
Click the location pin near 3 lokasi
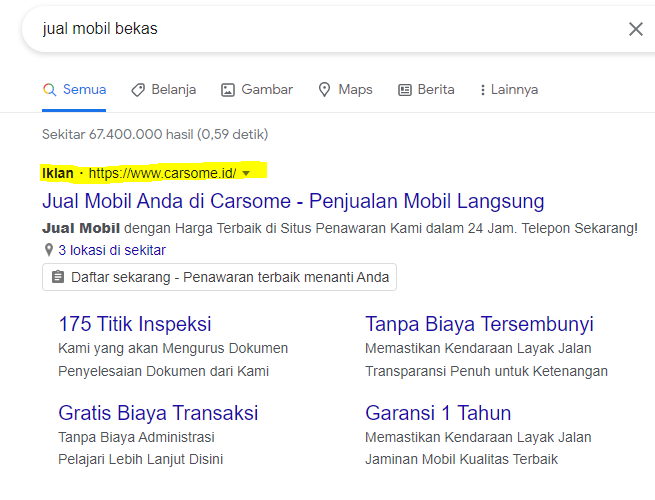pyautogui.click(x=48, y=250)
